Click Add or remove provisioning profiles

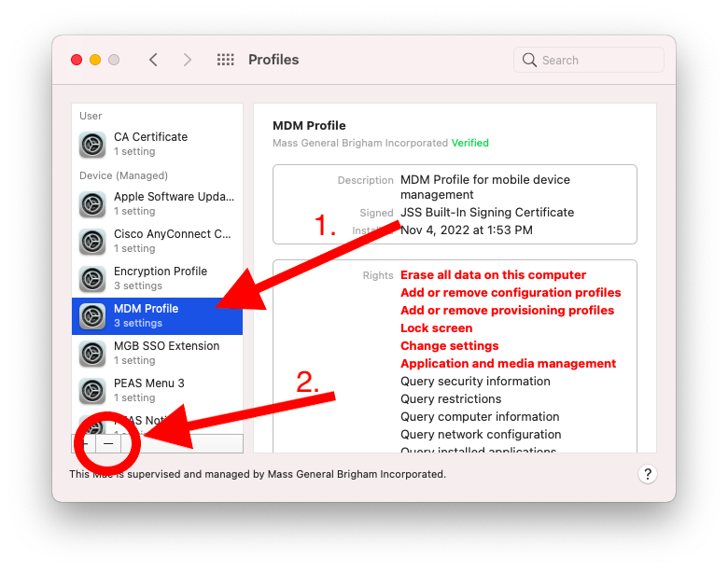pyautogui.click(x=507, y=310)
